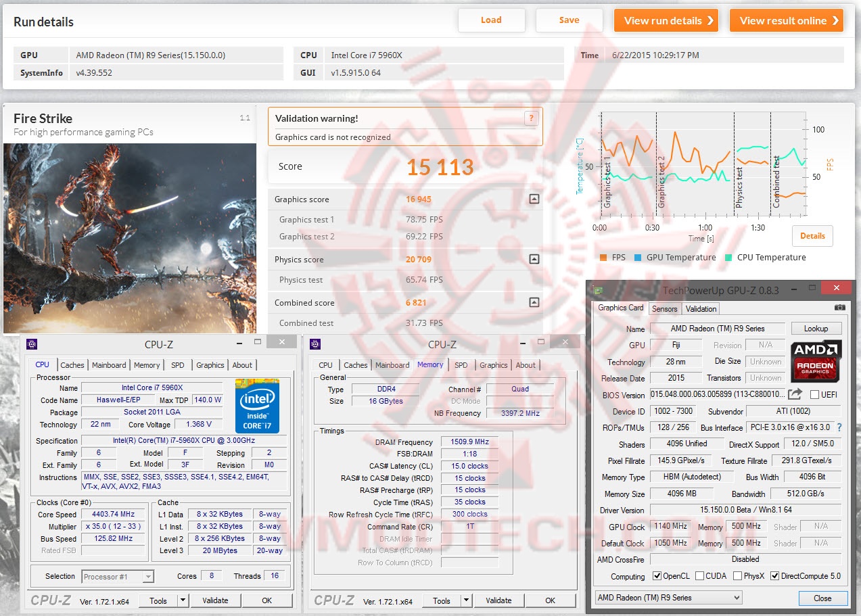This screenshot has width=861, height=616.
Task: Open Tools dropdown arrow in Memory CPU-Z
Action: pos(466,600)
